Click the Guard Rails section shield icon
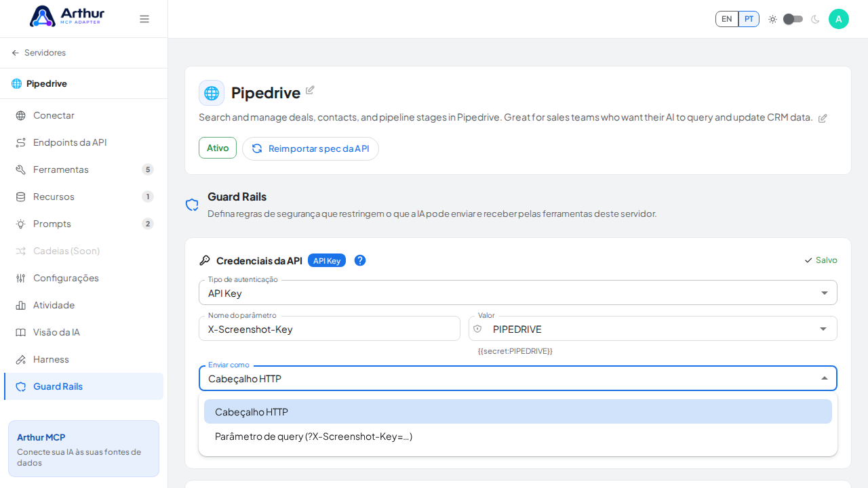Screen dimensions: 868x488 click(x=192, y=205)
